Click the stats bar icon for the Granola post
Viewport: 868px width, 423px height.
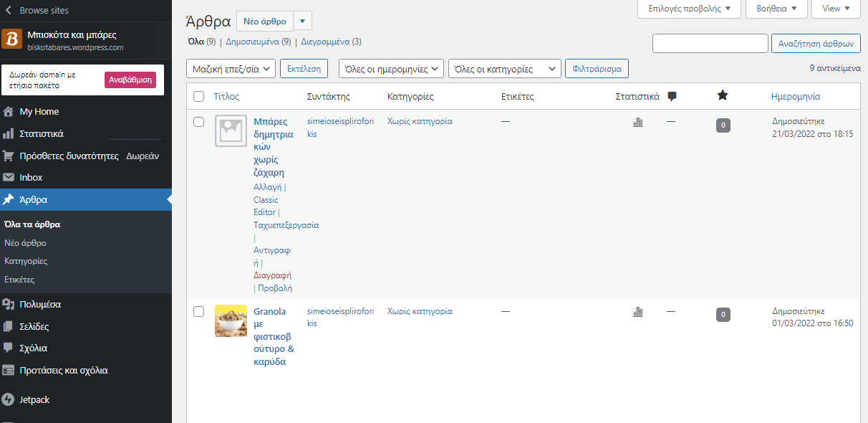pyautogui.click(x=637, y=312)
